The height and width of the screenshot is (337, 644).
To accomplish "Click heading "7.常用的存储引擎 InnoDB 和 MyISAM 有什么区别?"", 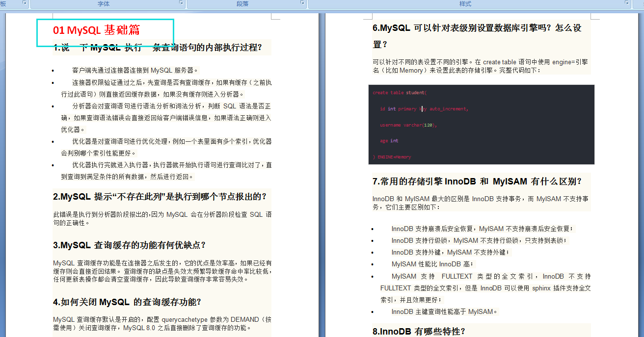I will point(477,181).
